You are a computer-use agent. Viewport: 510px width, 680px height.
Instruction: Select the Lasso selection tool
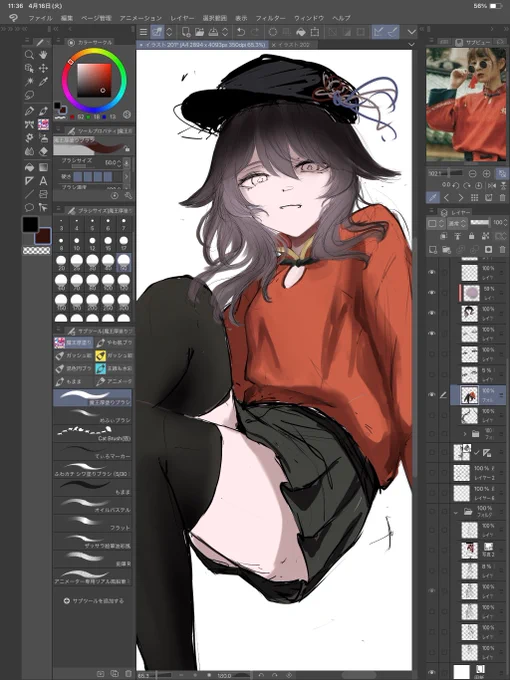point(29,95)
